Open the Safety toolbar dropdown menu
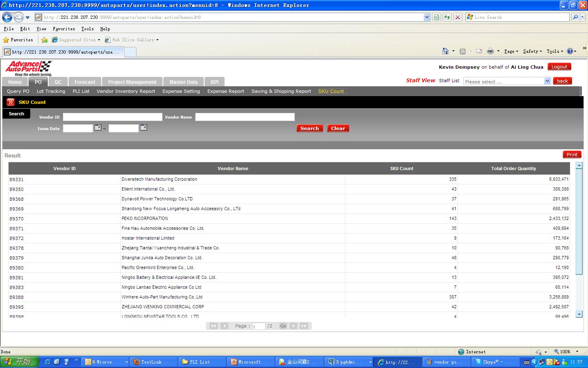The image size is (588, 368). 532,51
